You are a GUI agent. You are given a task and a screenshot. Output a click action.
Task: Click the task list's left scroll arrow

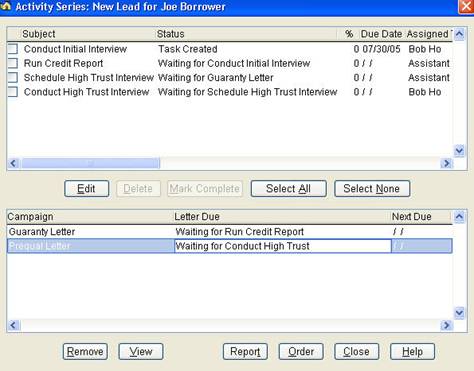[13, 163]
